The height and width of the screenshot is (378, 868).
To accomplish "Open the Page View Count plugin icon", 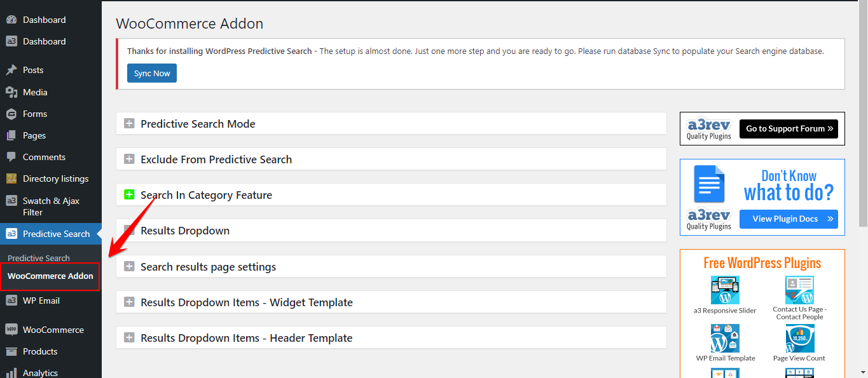I will click(x=799, y=338).
